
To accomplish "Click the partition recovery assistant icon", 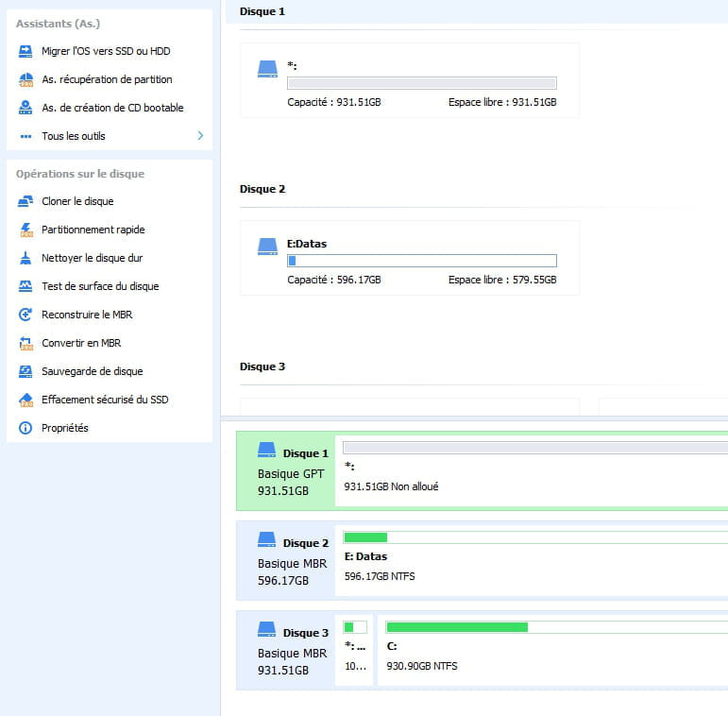I will click(x=25, y=79).
